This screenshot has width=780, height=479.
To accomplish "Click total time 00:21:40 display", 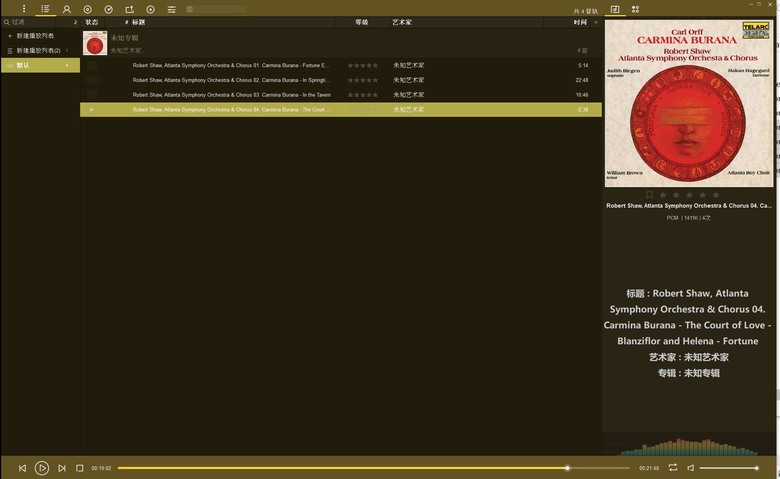I will pos(649,468).
